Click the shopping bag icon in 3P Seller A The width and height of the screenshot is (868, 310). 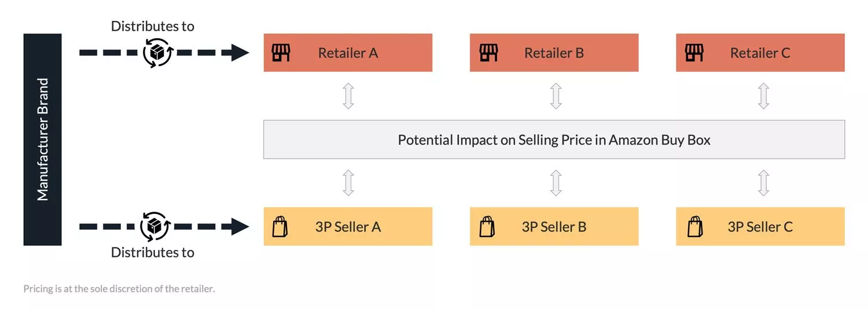coord(279,226)
